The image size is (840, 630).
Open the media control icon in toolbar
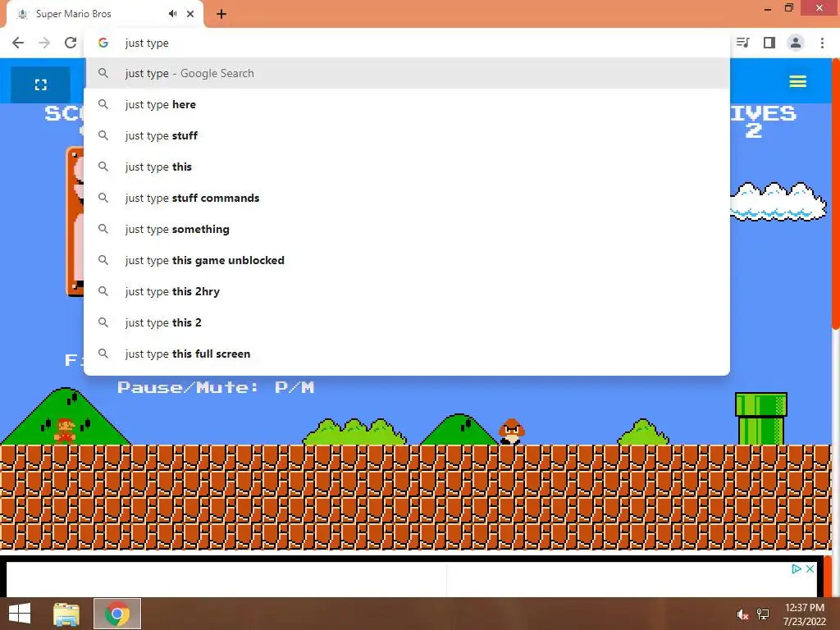coord(743,43)
